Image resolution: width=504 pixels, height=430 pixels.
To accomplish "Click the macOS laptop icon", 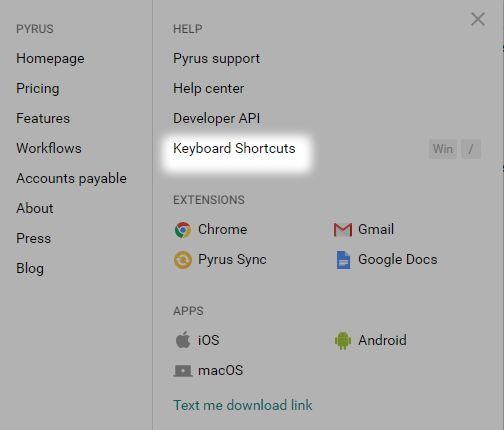I will coord(183,371).
